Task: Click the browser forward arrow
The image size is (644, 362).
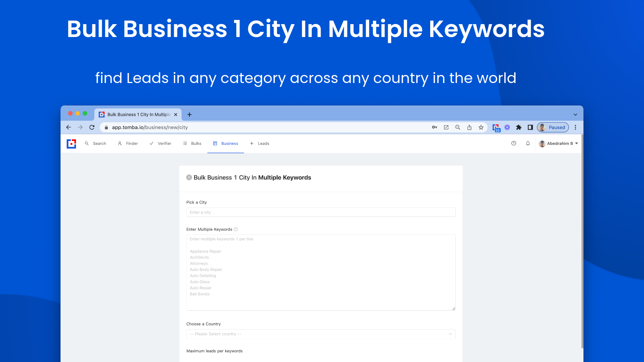Action: tap(80, 127)
